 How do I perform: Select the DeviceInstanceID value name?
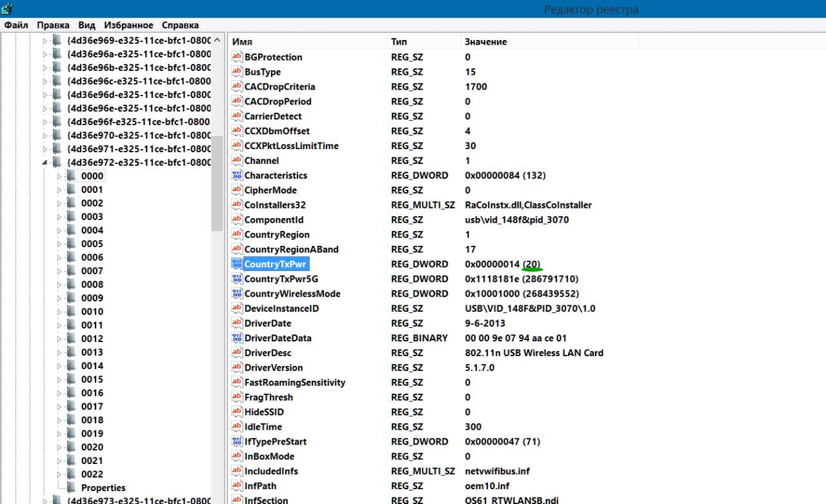(x=281, y=308)
